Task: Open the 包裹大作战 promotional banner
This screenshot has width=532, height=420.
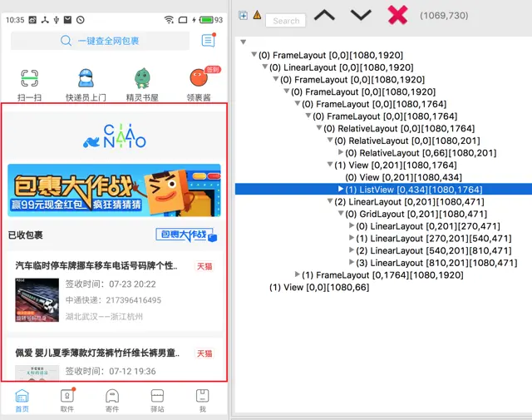Action: pyautogui.click(x=114, y=190)
